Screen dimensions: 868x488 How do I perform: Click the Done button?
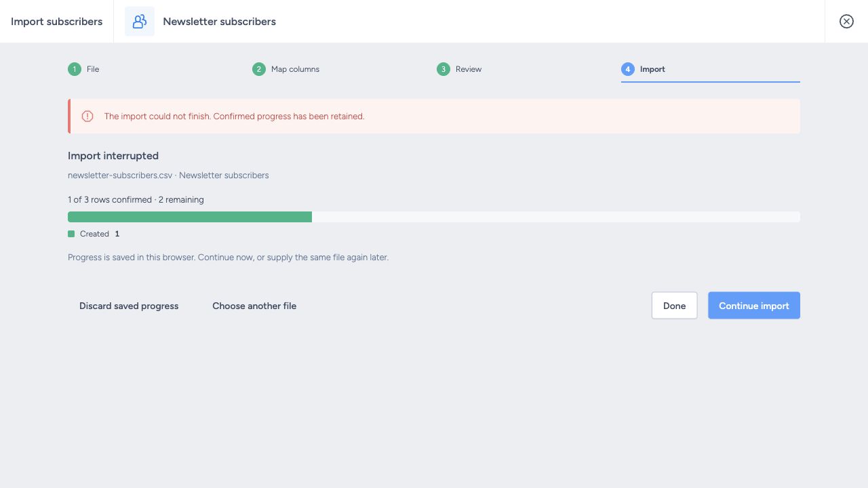[674, 306]
